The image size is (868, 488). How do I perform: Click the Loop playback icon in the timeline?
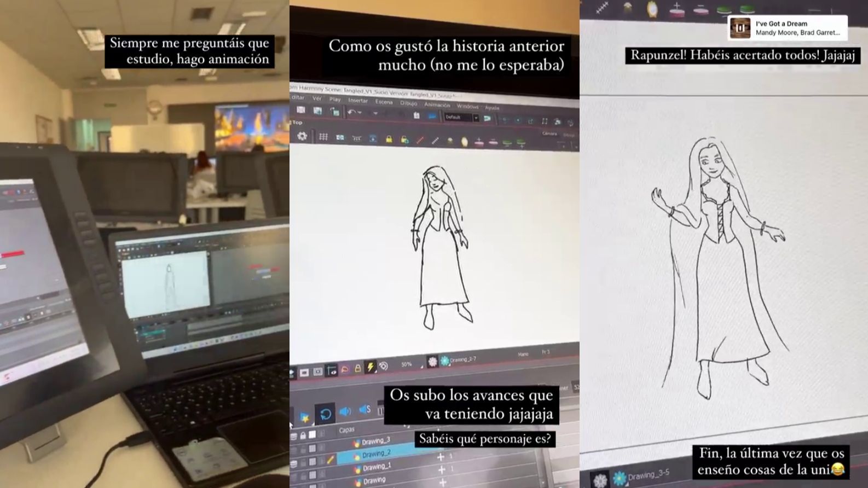(x=325, y=414)
